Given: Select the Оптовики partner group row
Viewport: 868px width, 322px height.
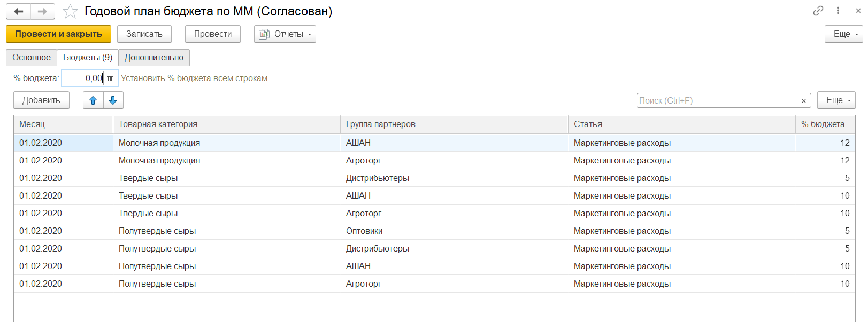Looking at the screenshot, I should pos(364,231).
